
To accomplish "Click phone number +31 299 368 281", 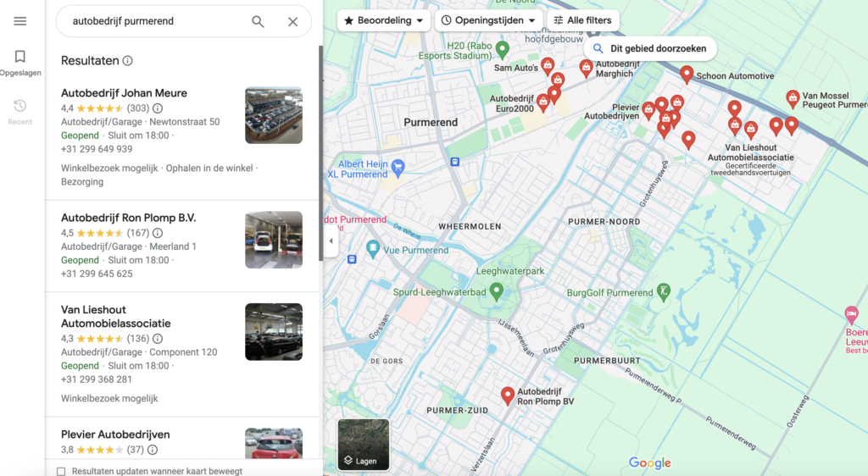I will point(97,379).
